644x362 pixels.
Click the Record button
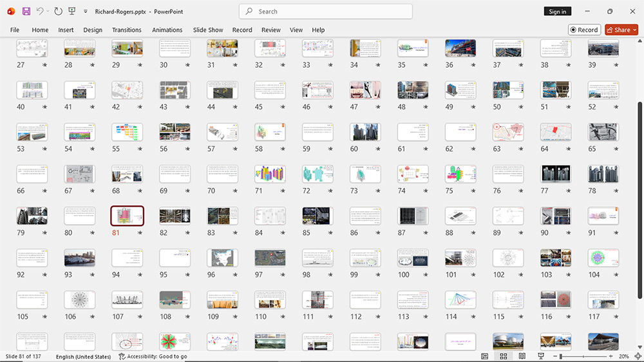[585, 30]
